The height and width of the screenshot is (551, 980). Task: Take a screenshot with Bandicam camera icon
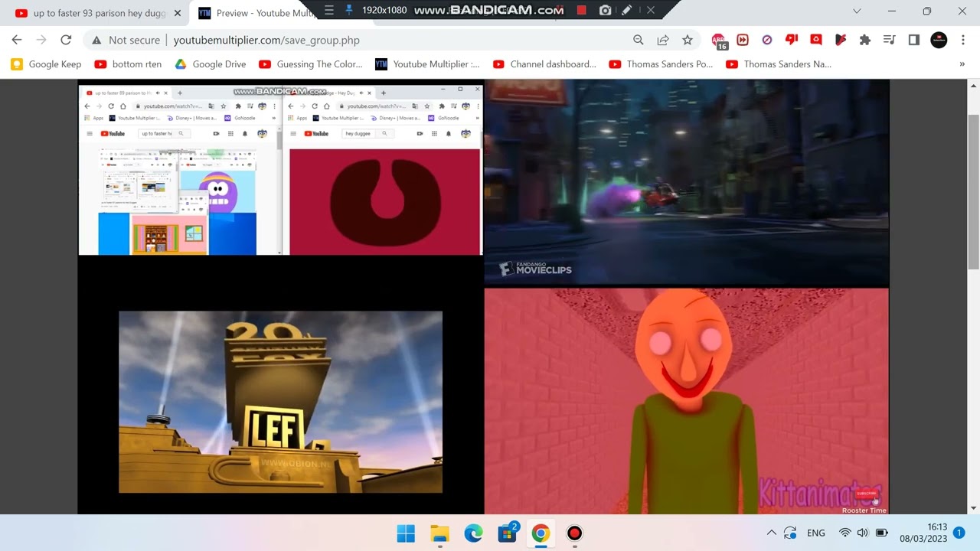606,10
